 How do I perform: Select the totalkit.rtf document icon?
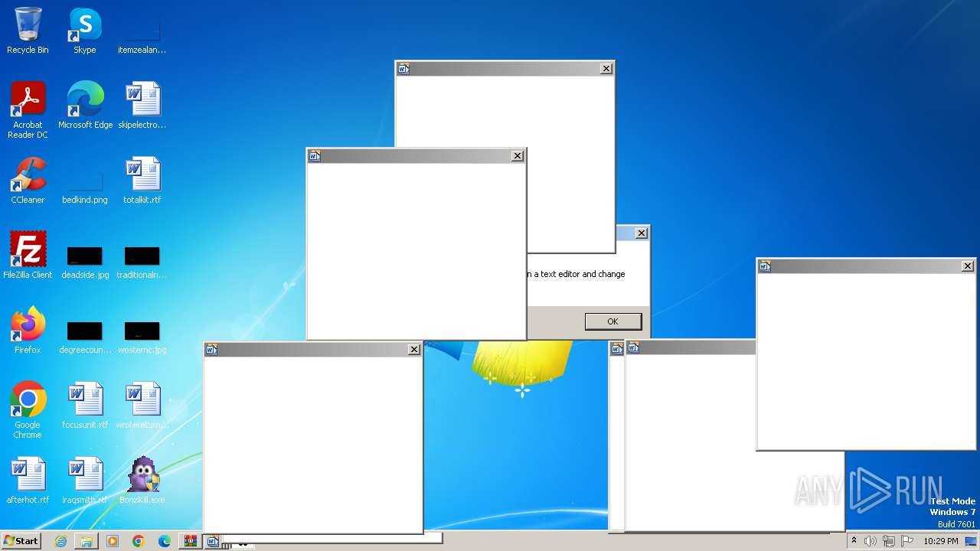[142, 181]
